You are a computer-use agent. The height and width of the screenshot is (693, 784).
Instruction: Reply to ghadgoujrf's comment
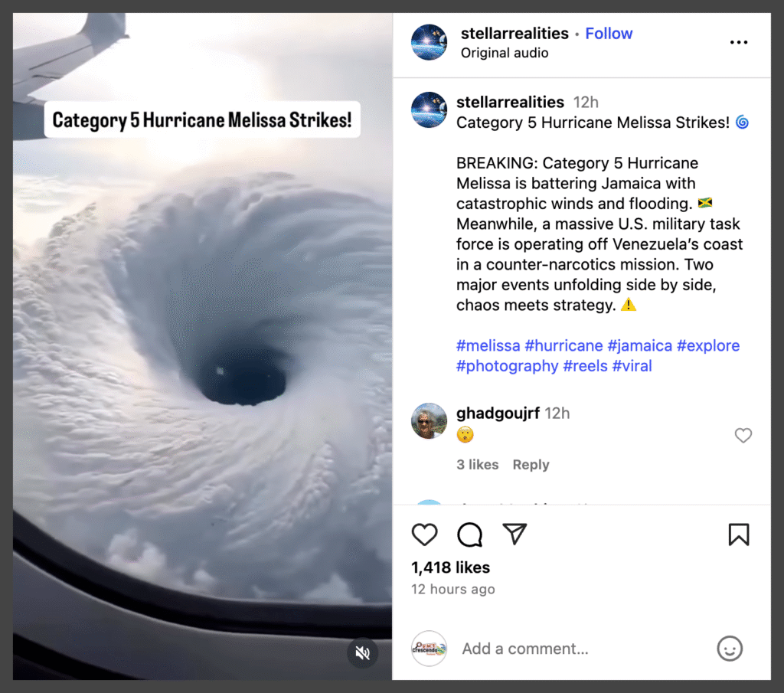531,465
